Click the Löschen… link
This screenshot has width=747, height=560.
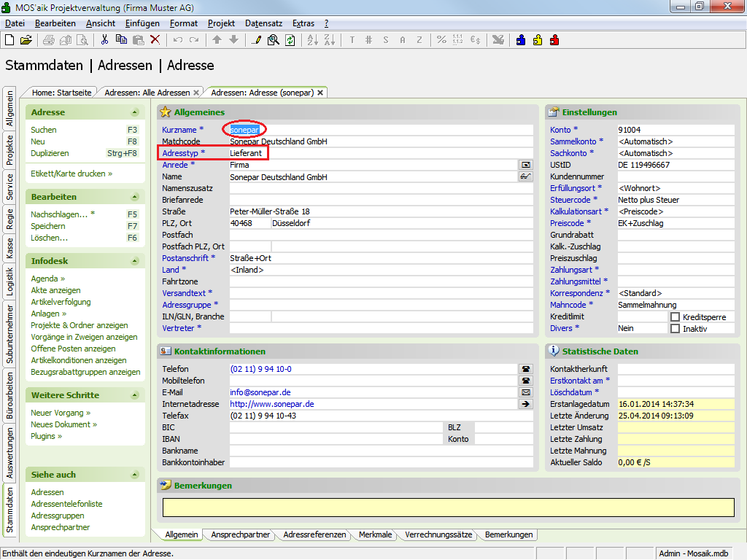(x=49, y=238)
